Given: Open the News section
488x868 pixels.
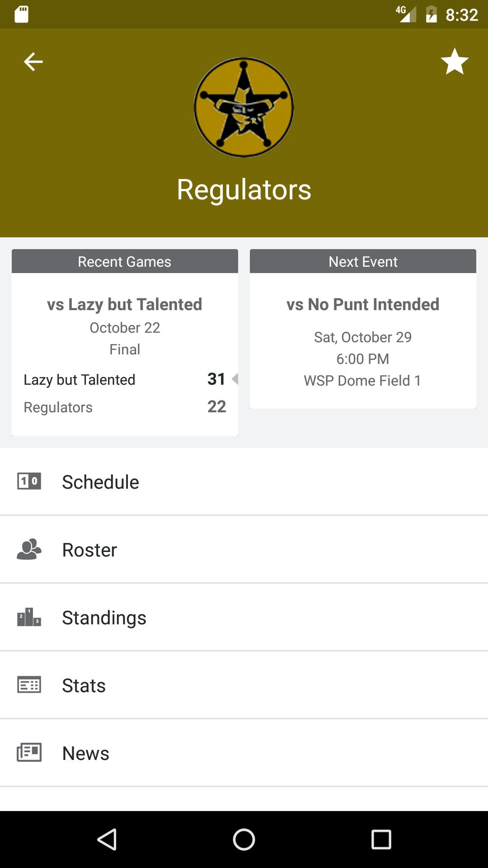Looking at the screenshot, I should click(x=85, y=753).
